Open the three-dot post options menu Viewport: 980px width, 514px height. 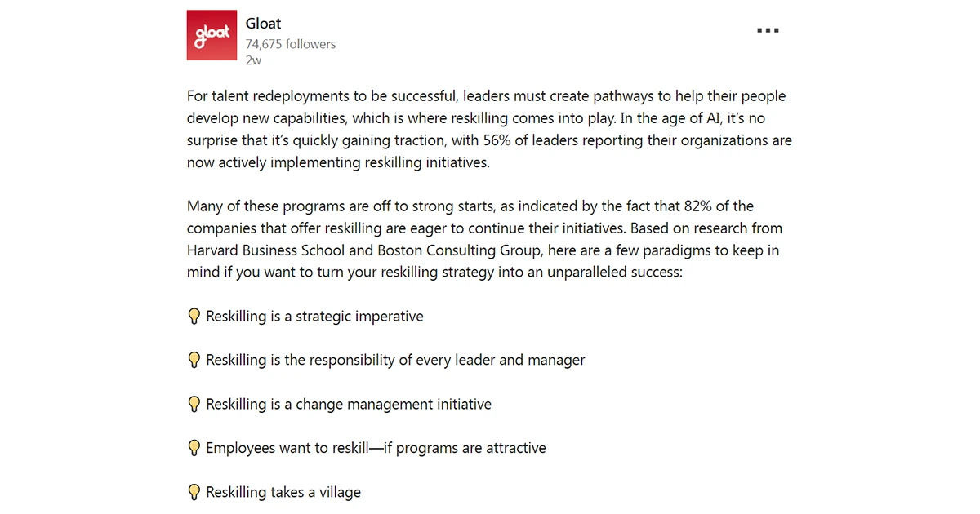tap(767, 30)
